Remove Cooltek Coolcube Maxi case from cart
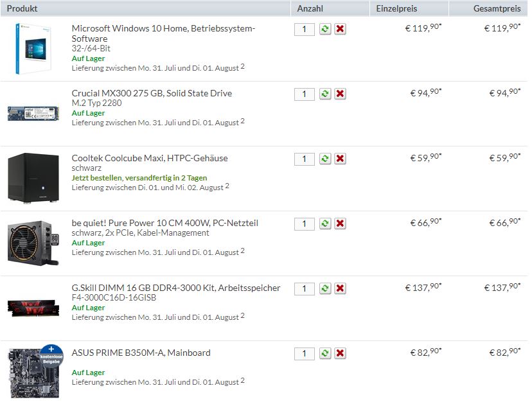The image size is (532, 404). (340, 159)
